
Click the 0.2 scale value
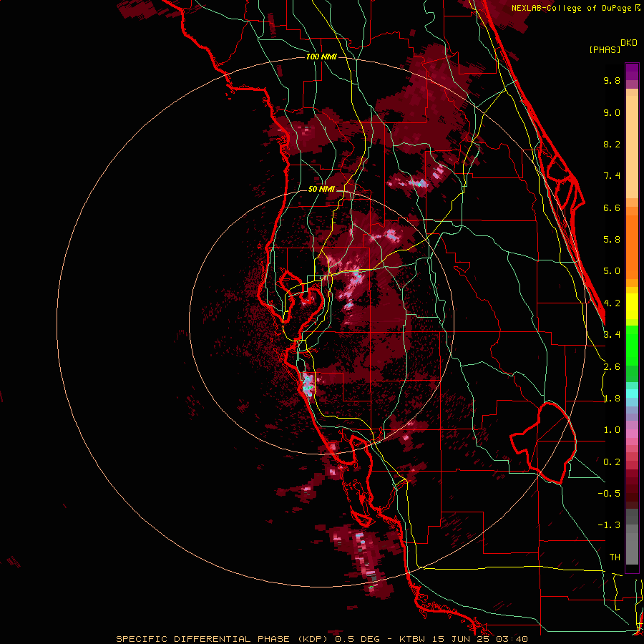(612, 462)
